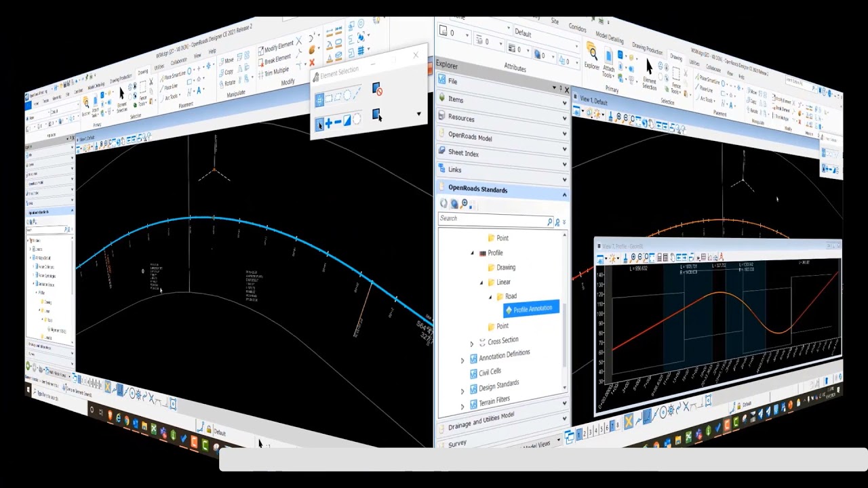This screenshot has width=868, height=488.
Task: Toggle view 8 button in view toggles bar
Action: tap(617, 425)
